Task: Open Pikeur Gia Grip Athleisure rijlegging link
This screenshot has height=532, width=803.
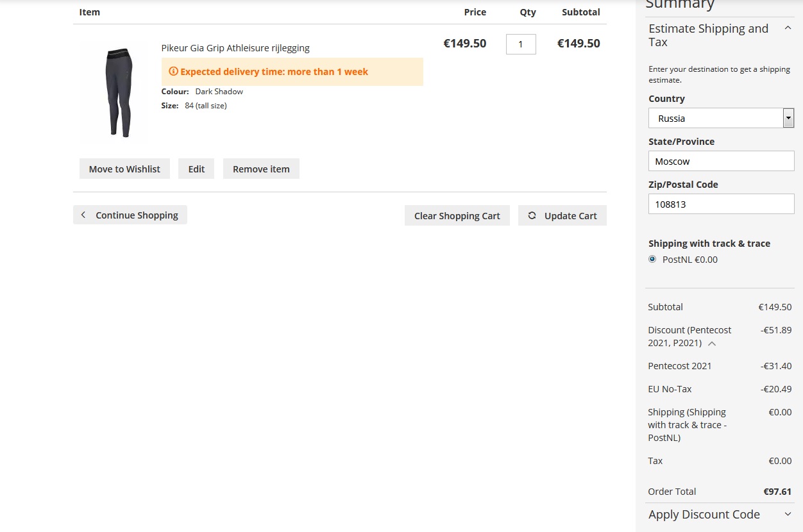Action: (235, 48)
